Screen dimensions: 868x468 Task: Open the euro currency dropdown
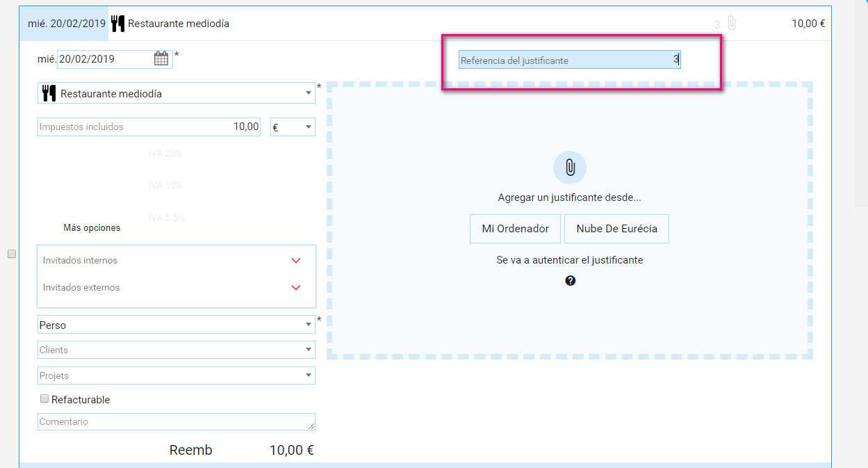pos(293,127)
